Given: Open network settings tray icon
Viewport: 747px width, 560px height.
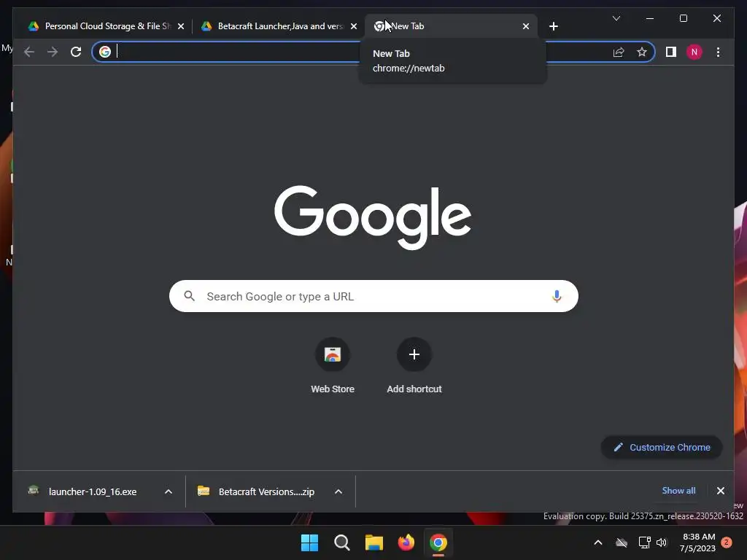Looking at the screenshot, I should (644, 542).
